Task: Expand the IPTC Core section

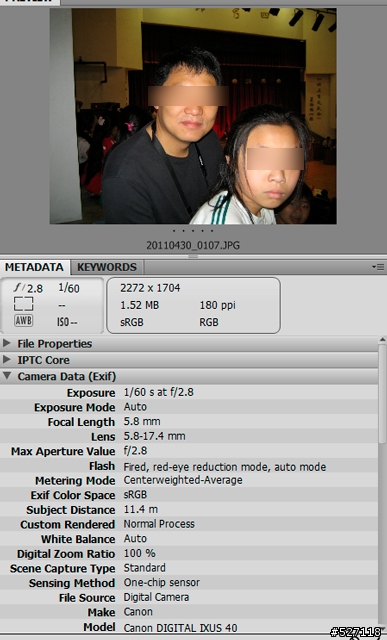Action: (x=7, y=360)
